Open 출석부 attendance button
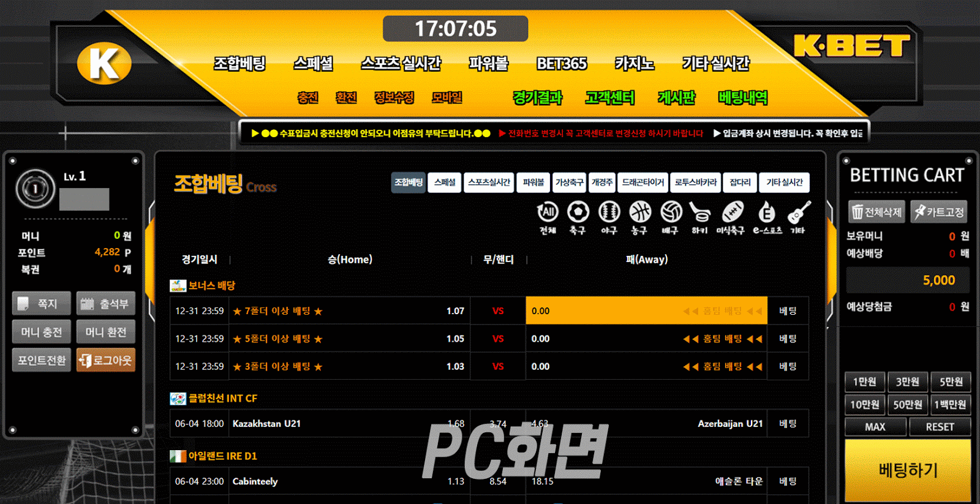The image size is (980, 504). (106, 304)
